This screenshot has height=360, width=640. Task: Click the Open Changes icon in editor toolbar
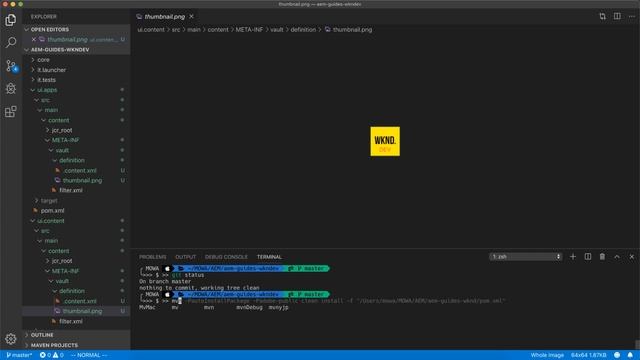[x=602, y=16]
